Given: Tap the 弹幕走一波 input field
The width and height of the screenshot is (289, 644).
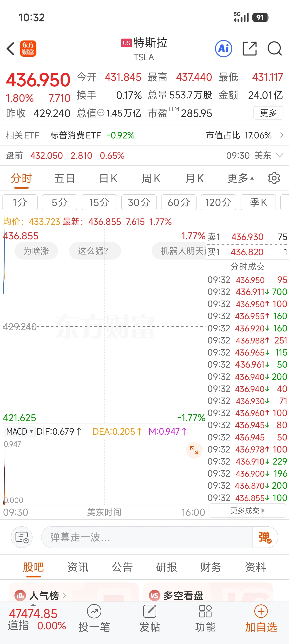Looking at the screenshot, I should [x=147, y=537].
